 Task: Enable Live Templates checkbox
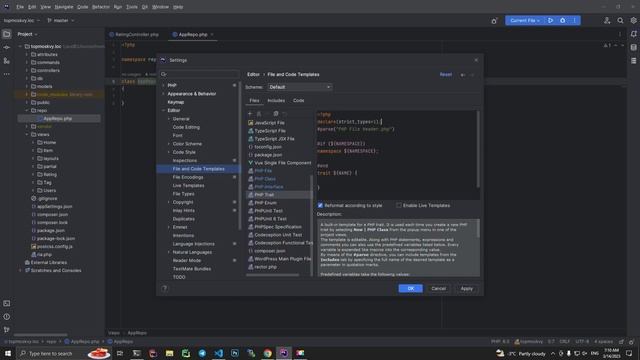tap(399, 205)
